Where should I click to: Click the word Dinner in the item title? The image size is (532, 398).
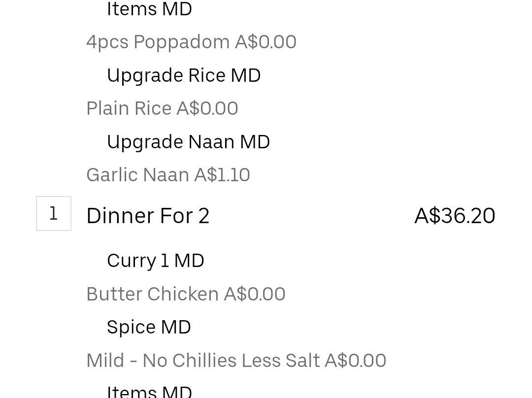(121, 216)
